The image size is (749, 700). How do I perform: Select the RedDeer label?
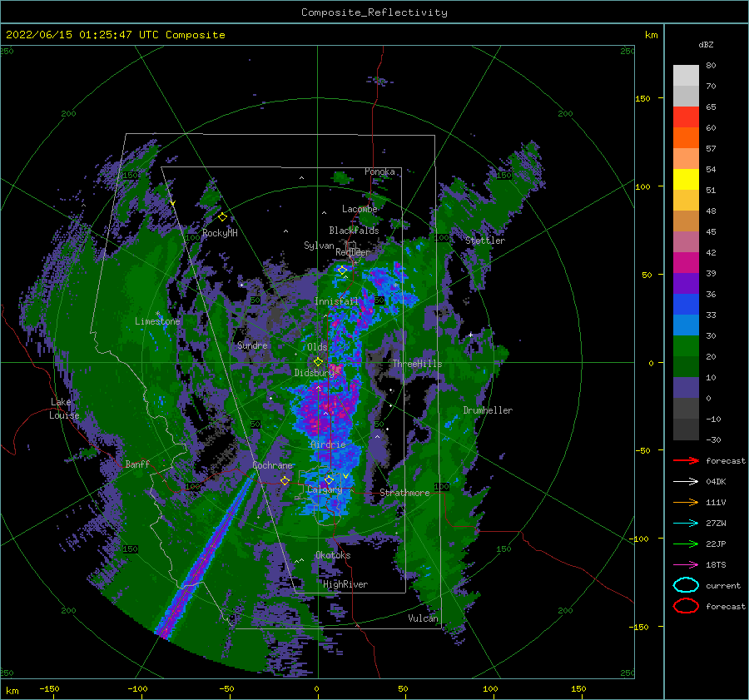[x=353, y=252]
